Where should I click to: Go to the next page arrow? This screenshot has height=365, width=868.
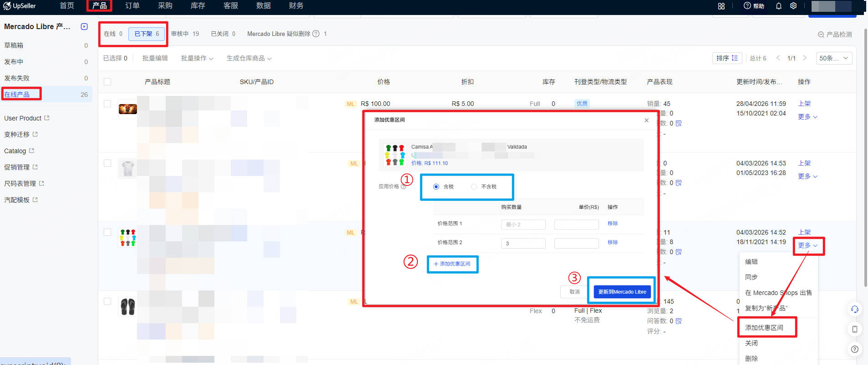(805, 58)
